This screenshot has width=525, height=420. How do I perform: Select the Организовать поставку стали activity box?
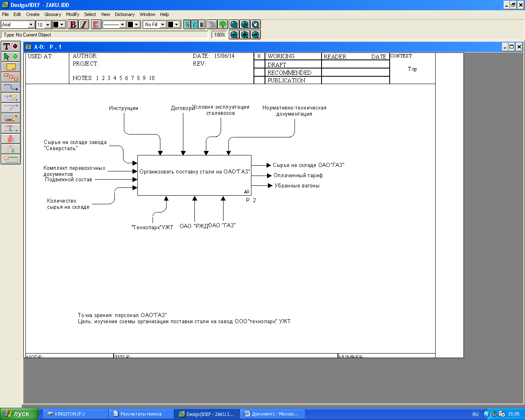(194, 176)
